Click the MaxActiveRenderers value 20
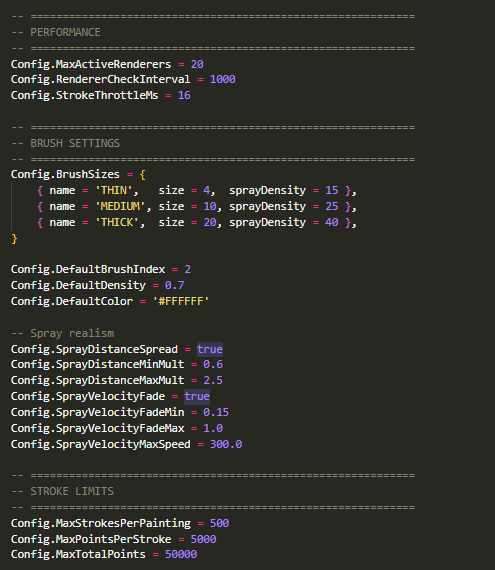Screen dimensions: 495x570 pos(197,64)
